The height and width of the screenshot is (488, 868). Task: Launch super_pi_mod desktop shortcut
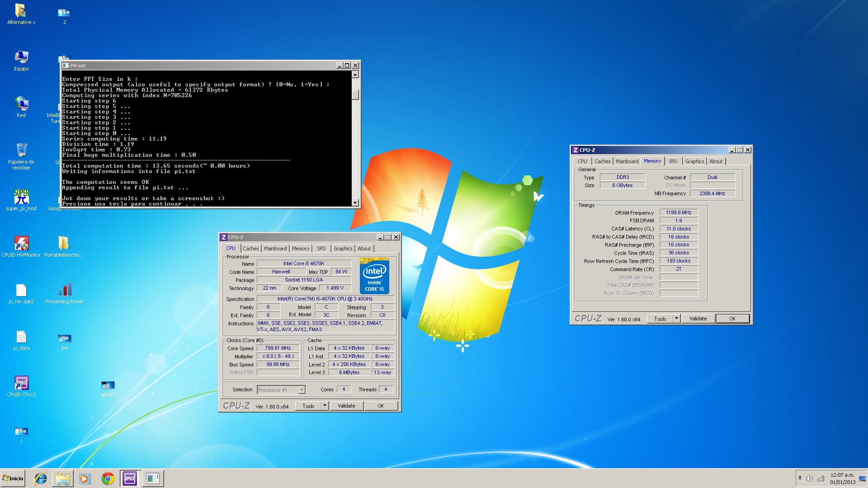point(21,200)
